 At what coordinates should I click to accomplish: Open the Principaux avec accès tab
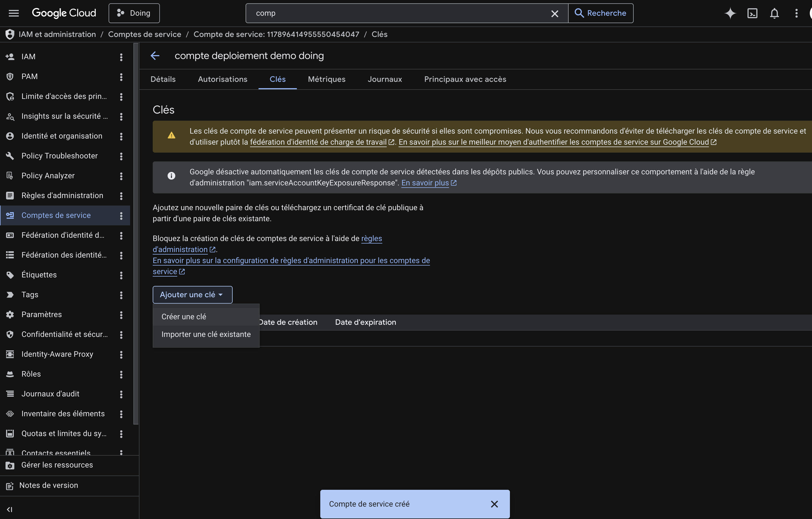pos(465,79)
